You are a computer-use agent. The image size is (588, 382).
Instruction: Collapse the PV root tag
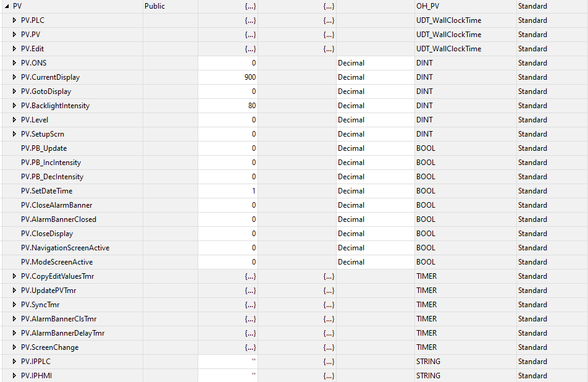pos(7,6)
